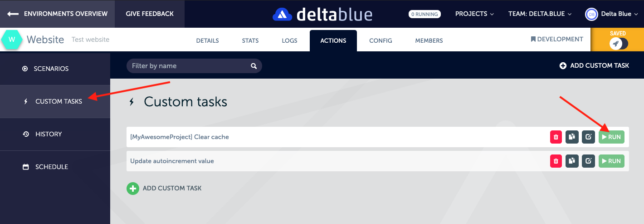
Task: Expand the Projects dropdown
Action: pyautogui.click(x=474, y=14)
